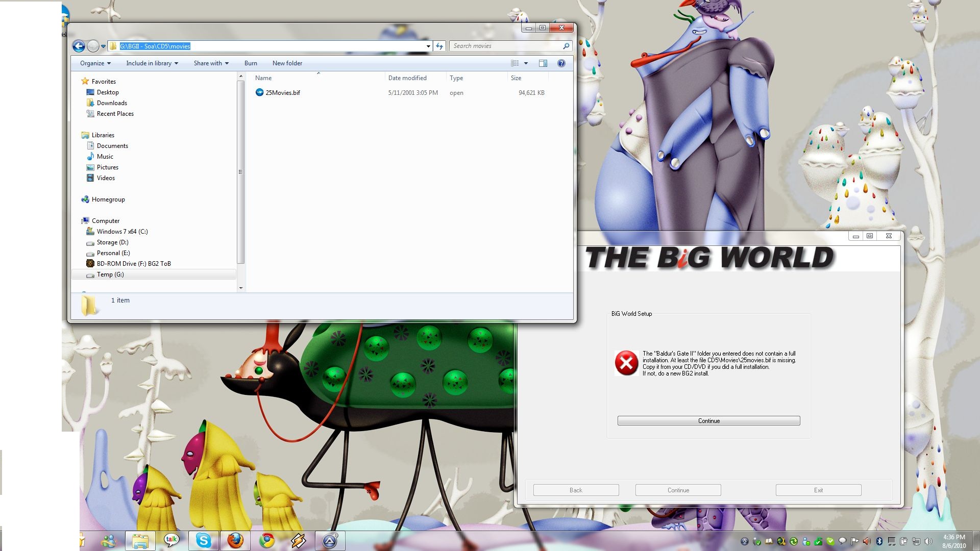Open AutoIt taskbar icon

(330, 541)
